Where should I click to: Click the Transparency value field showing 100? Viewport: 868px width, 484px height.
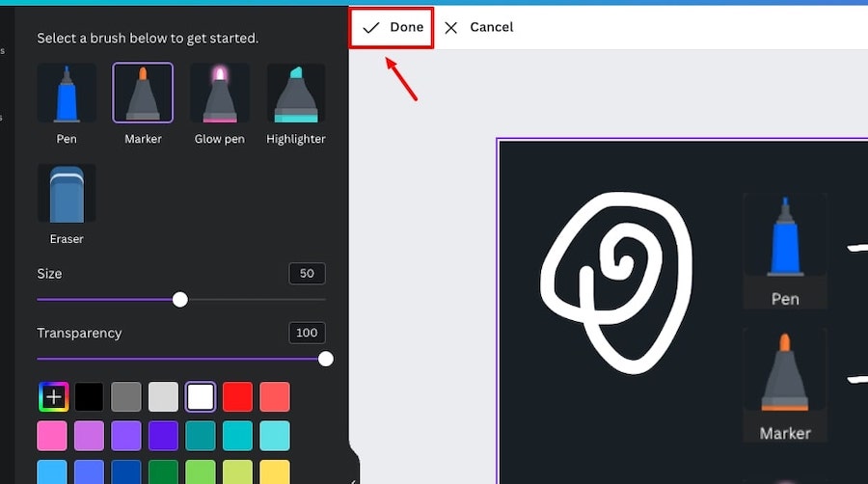click(307, 333)
